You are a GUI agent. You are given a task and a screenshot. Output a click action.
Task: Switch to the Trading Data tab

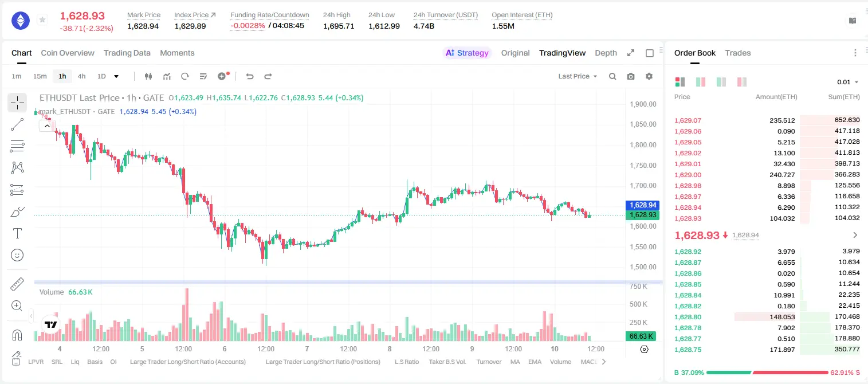pos(127,53)
